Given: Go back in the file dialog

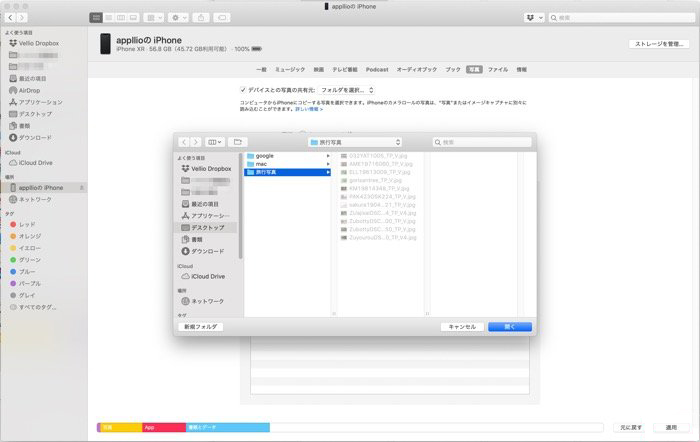Looking at the screenshot, I should click(x=184, y=142).
